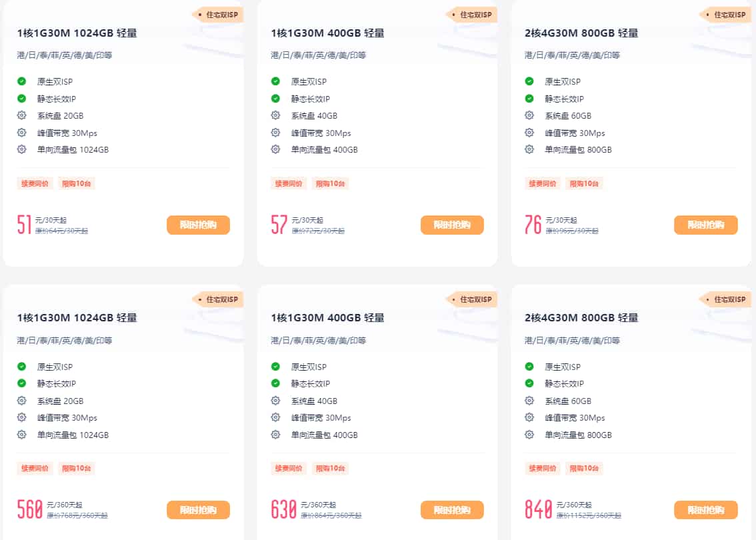Click the 限时抢购 button on the 76元 plan
The height and width of the screenshot is (540, 756).
705,225
